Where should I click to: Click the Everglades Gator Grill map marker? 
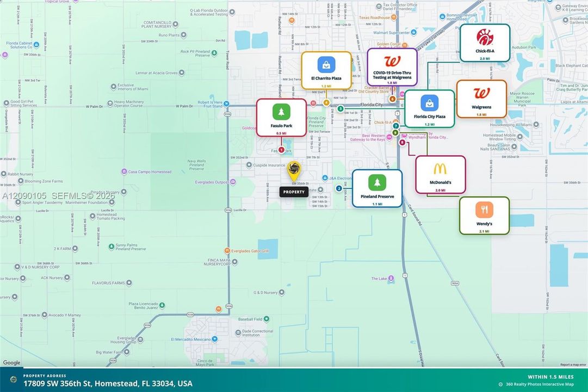[x=227, y=250]
